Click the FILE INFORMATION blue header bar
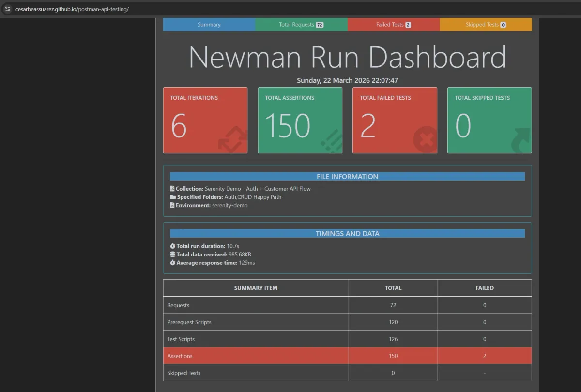Screen dimensions: 581x392 tap(347, 176)
